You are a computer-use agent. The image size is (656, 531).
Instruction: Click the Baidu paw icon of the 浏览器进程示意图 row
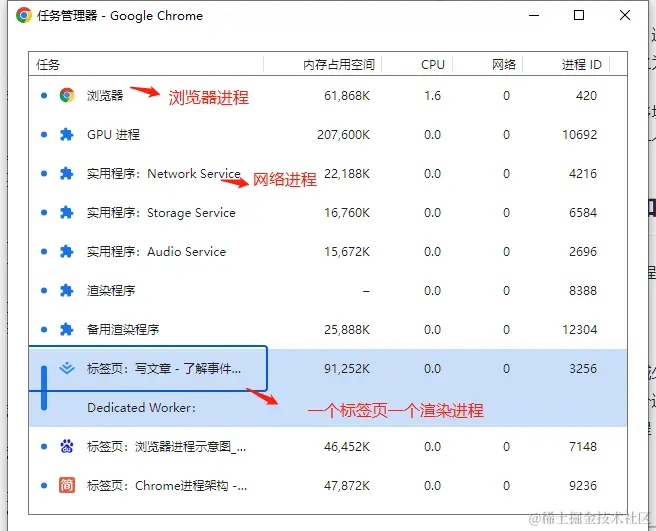pyautogui.click(x=67, y=446)
